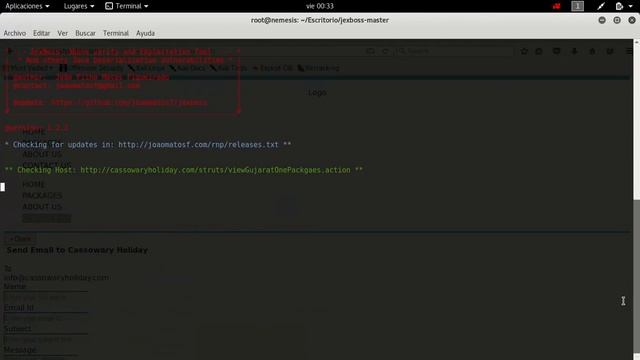
Task: Click the clock showing vie 00:33
Action: 320,6
